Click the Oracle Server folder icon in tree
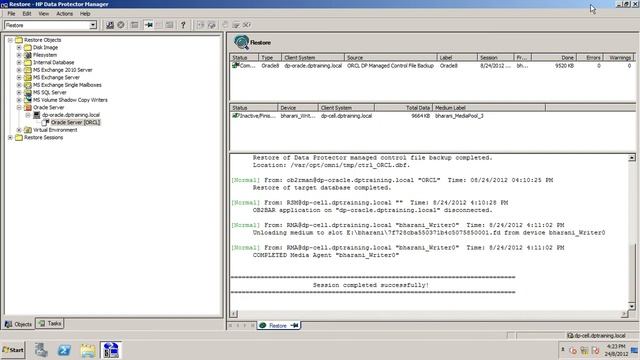 28,107
